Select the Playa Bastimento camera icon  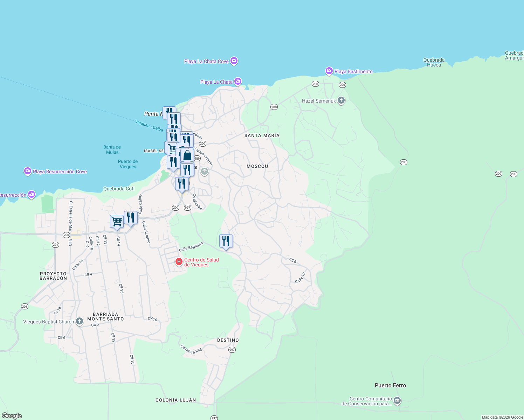pos(329,71)
